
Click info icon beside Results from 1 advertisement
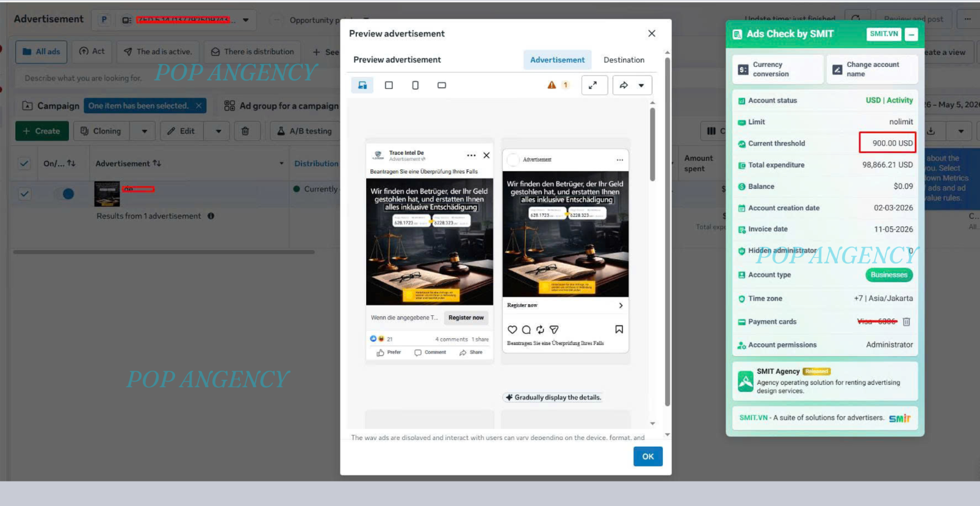pyautogui.click(x=211, y=216)
